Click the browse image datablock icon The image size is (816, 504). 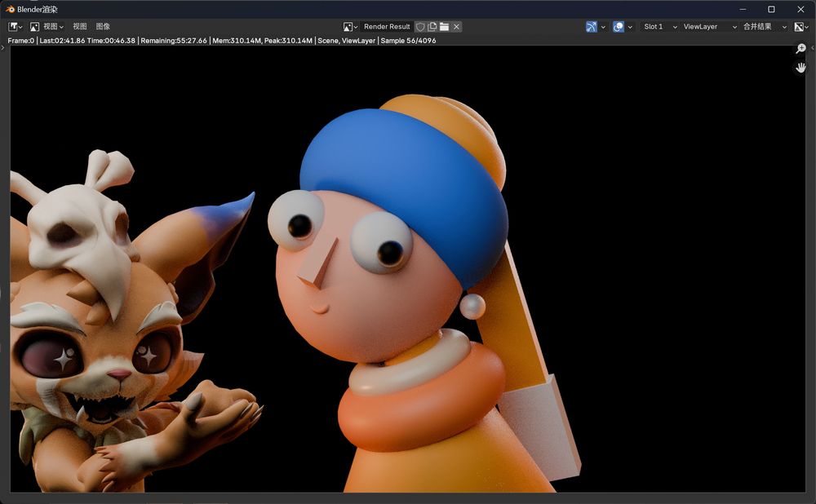(x=348, y=26)
